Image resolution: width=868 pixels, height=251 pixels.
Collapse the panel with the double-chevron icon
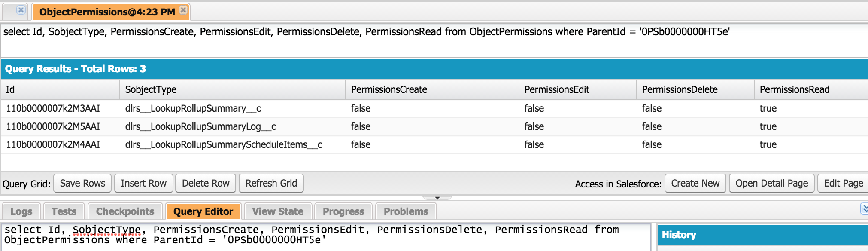pos(864,209)
